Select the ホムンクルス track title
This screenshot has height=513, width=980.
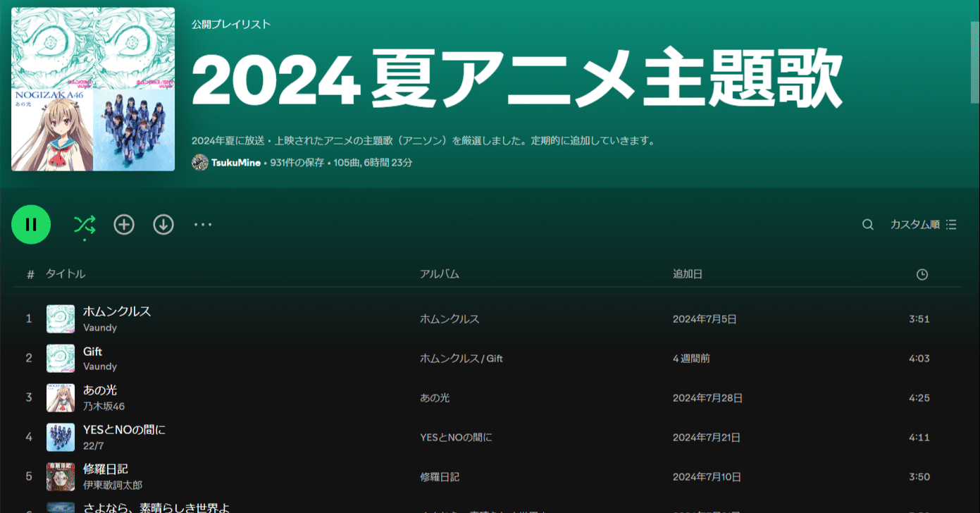117,311
